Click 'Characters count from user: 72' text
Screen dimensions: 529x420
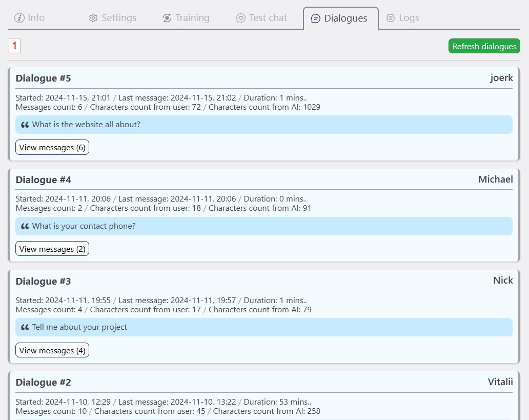tap(146, 107)
